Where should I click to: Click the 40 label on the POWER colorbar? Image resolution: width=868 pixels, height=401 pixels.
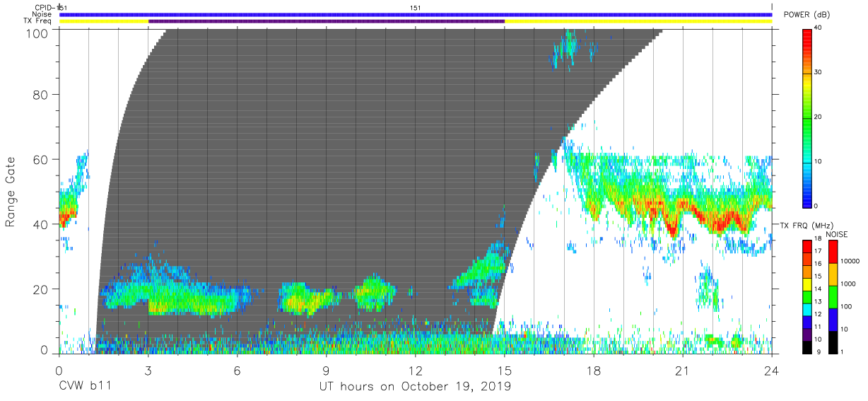819,28
